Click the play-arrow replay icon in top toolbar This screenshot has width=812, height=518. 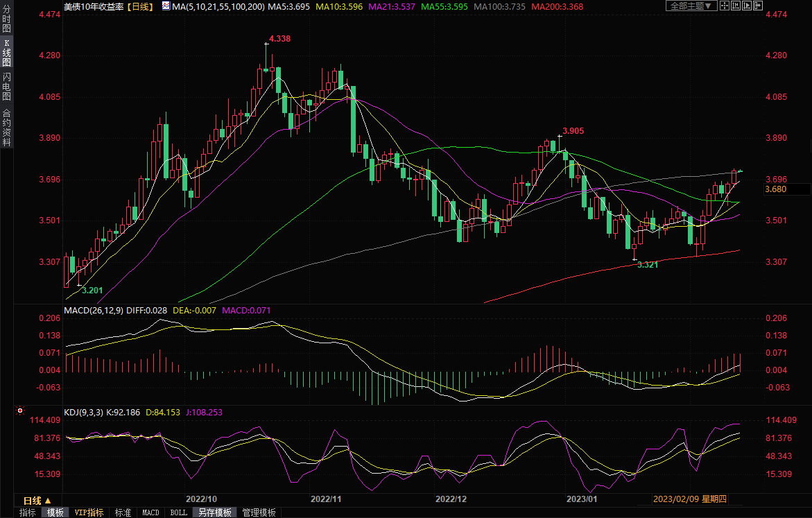[x=746, y=6]
